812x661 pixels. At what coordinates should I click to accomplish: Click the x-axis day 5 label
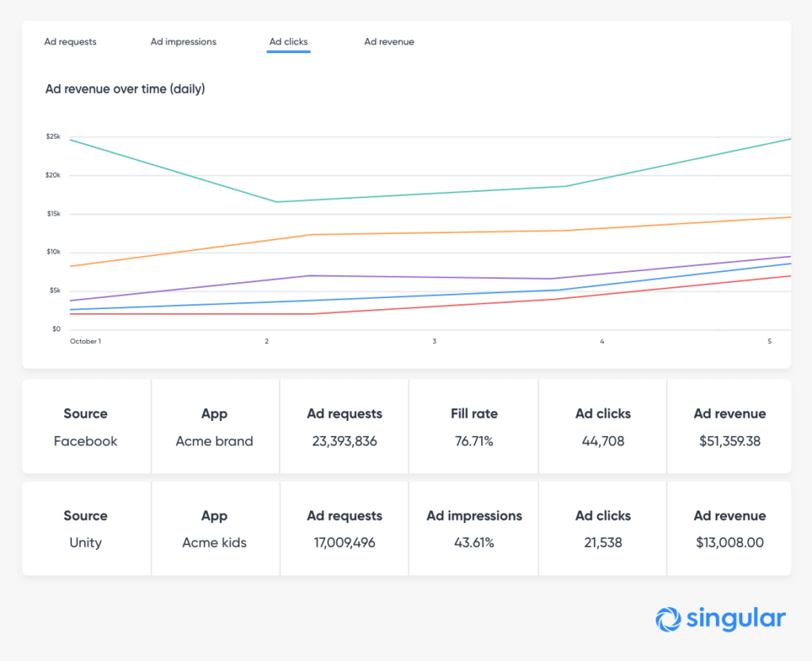click(769, 342)
